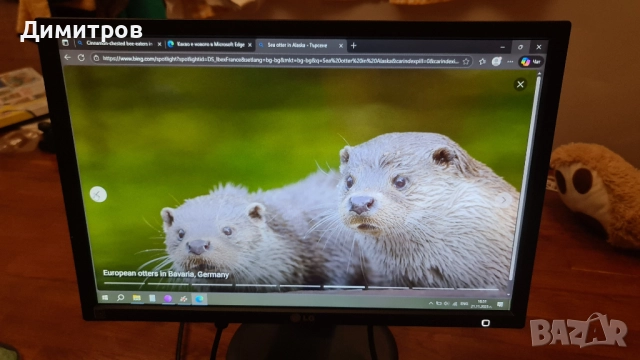
Task: Add this page to favorites star
Action: (466, 61)
